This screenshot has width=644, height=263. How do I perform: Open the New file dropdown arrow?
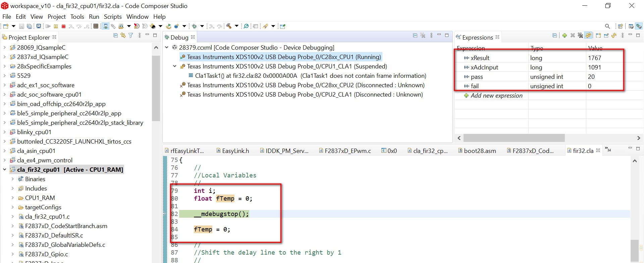[x=13, y=26]
